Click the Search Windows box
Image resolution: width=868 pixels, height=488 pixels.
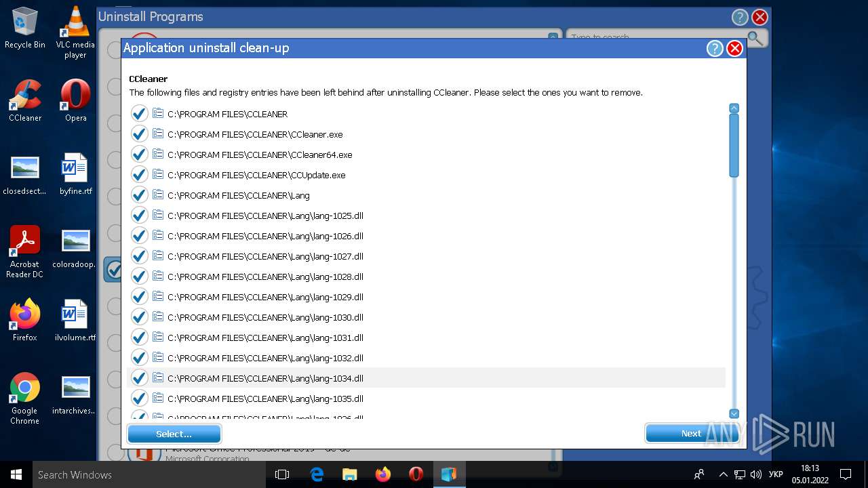coord(149,474)
